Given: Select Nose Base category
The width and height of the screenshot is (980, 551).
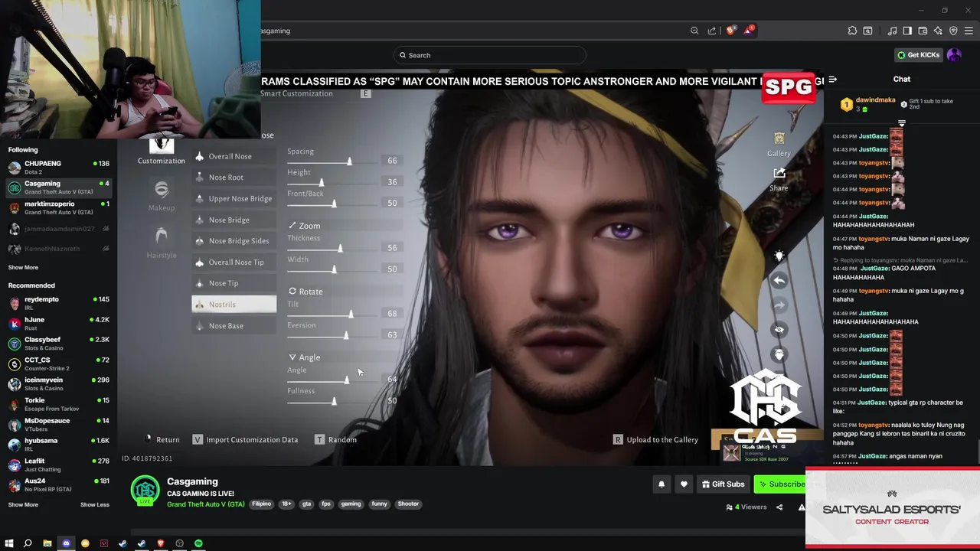Looking at the screenshot, I should coord(234,326).
